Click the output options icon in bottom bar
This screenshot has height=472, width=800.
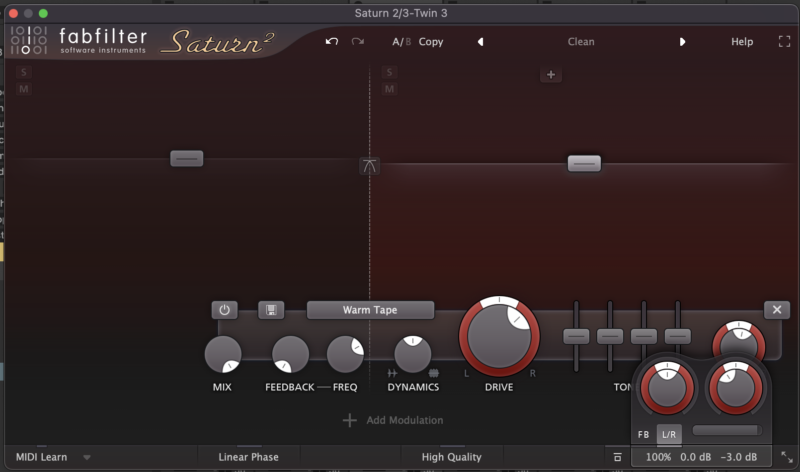617,457
